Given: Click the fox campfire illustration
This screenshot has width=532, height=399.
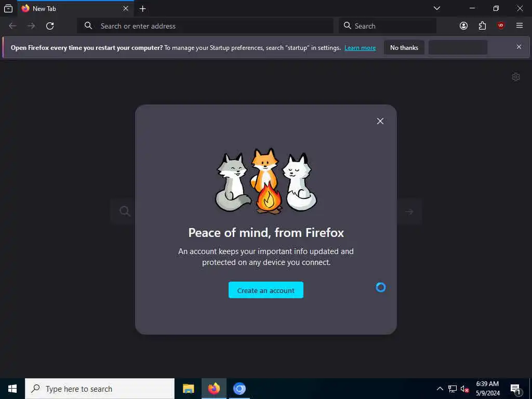Looking at the screenshot, I should (x=266, y=181).
